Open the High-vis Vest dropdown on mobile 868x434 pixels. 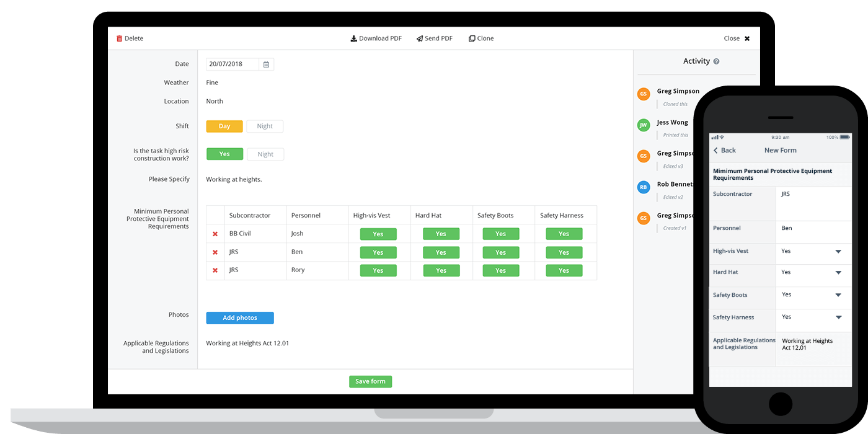(x=839, y=250)
